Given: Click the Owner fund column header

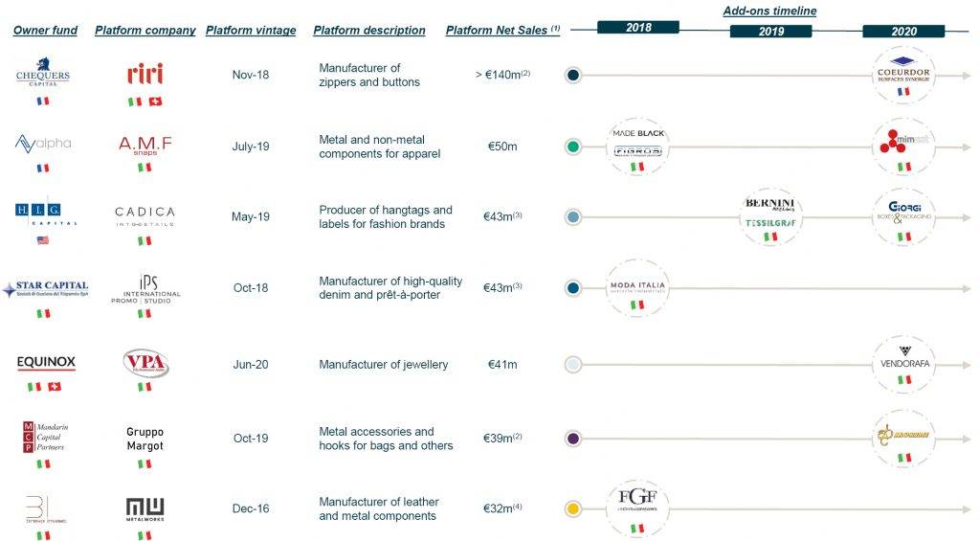Looking at the screenshot, I should click(x=46, y=31).
